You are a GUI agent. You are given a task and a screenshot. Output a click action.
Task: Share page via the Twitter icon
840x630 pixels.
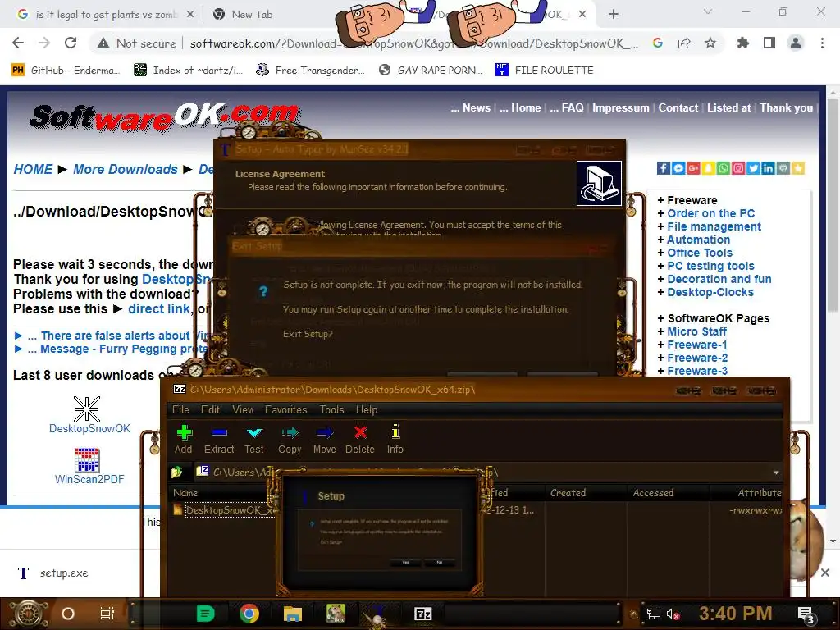(x=753, y=168)
